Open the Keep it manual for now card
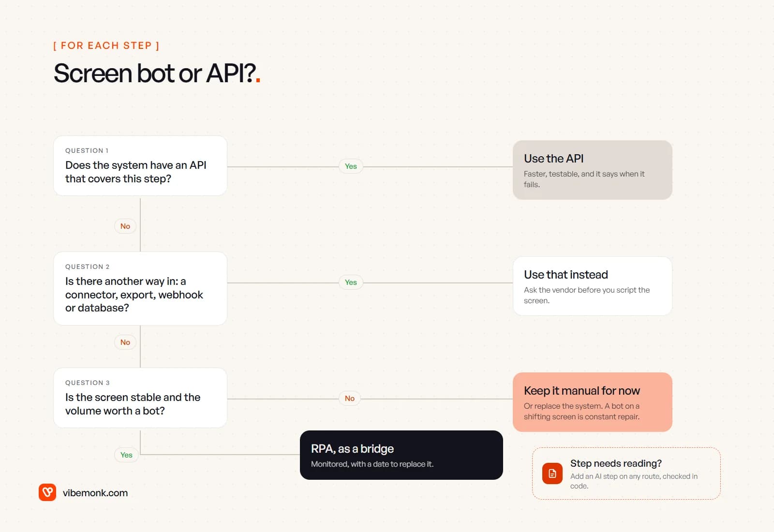 click(x=593, y=402)
